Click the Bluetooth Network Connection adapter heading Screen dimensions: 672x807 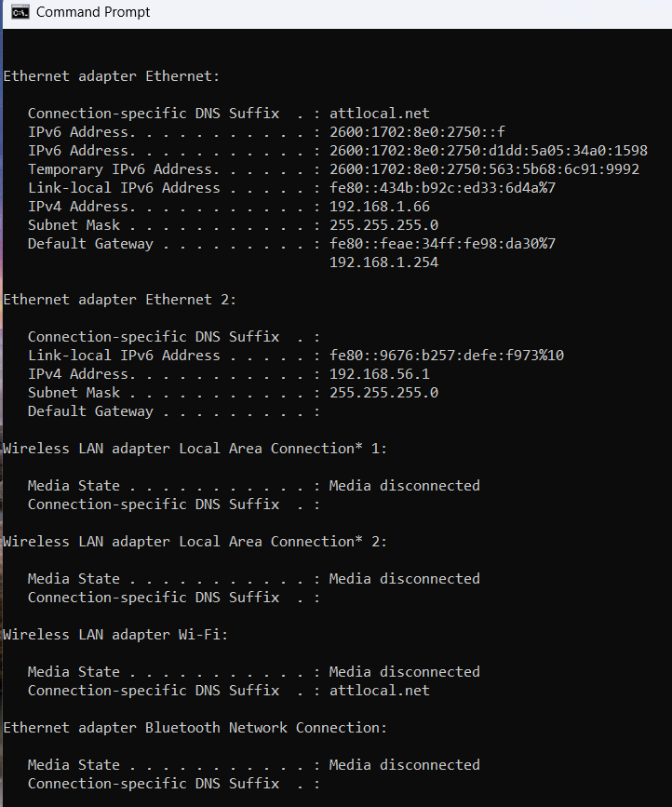click(x=195, y=728)
